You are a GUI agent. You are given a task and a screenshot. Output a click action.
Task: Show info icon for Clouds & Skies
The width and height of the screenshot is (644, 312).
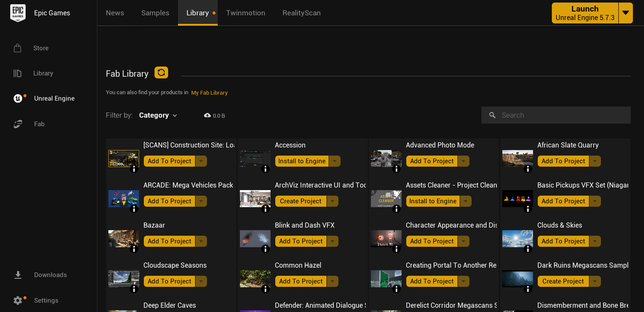tap(528, 249)
